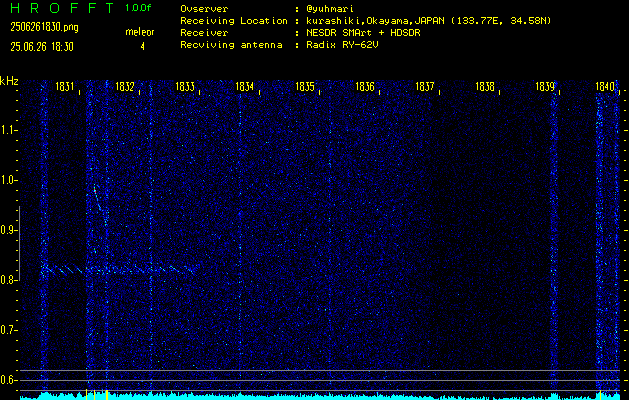The height and width of the screenshot is (400, 629).
Task: Click the horizontal echo trace near 0.82 kHz
Action: (x=120, y=269)
